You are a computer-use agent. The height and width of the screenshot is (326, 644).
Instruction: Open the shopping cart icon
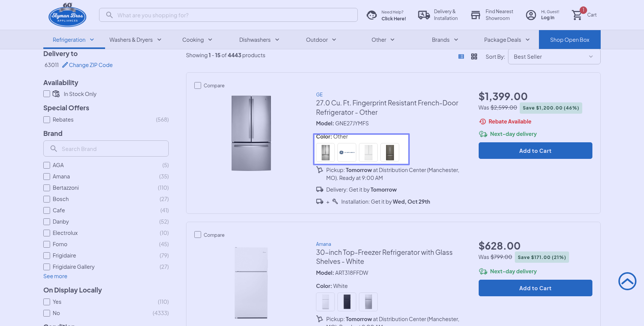[x=577, y=15]
